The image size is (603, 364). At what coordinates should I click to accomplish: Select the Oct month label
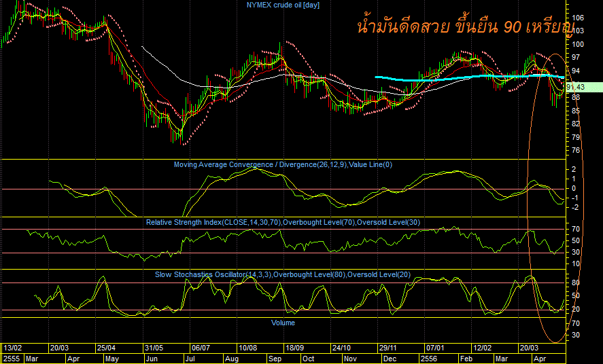click(309, 359)
